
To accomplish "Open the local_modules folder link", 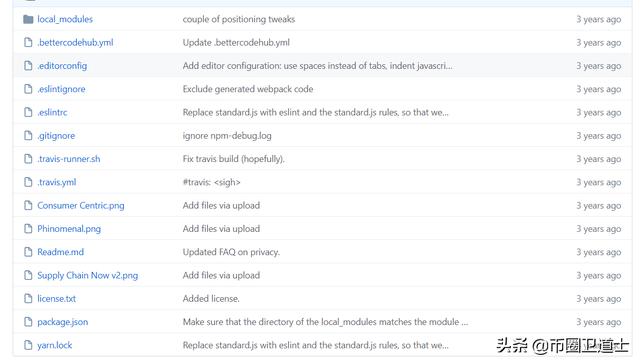I will pyautogui.click(x=65, y=19).
